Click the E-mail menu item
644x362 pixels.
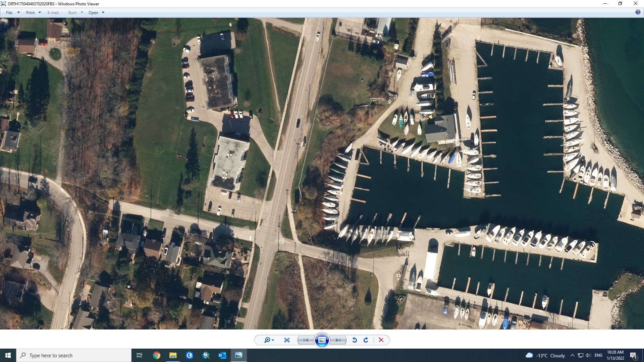[53, 12]
